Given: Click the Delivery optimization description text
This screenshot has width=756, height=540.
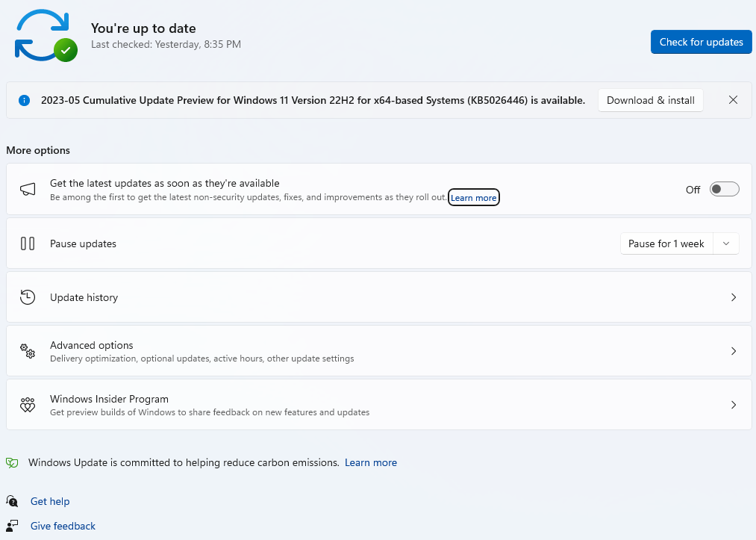Looking at the screenshot, I should pyautogui.click(x=202, y=359).
